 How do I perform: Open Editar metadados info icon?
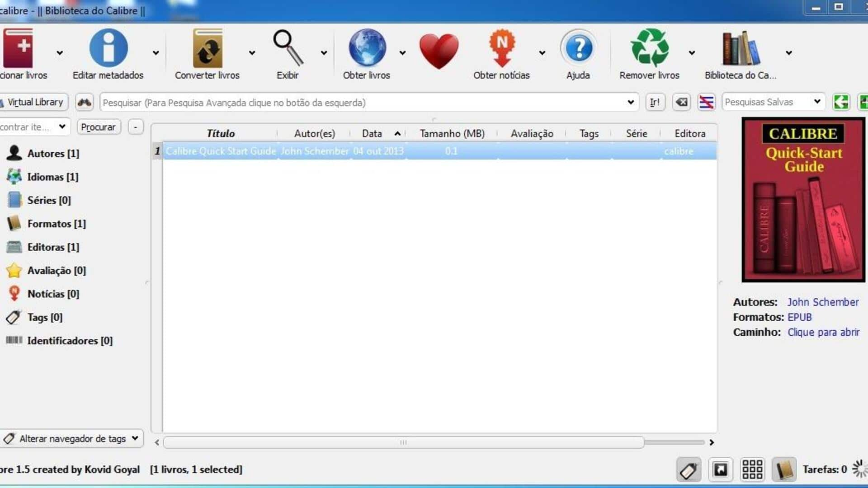[108, 48]
